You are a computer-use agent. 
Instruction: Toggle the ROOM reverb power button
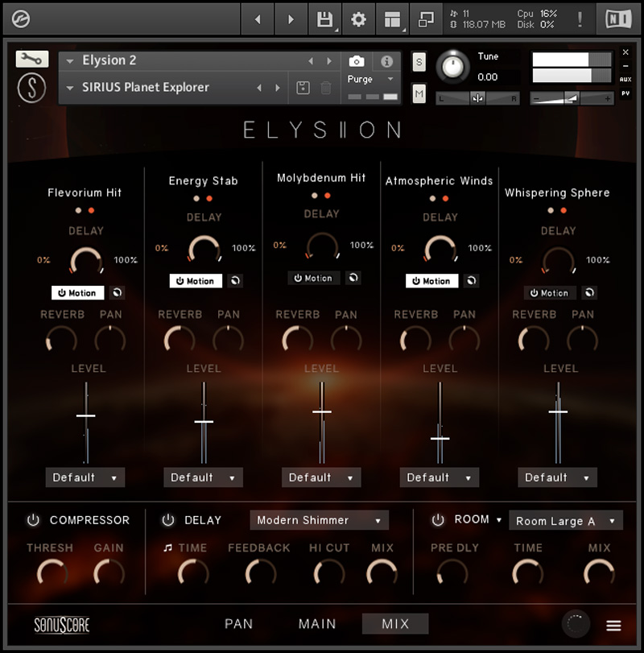tap(438, 519)
